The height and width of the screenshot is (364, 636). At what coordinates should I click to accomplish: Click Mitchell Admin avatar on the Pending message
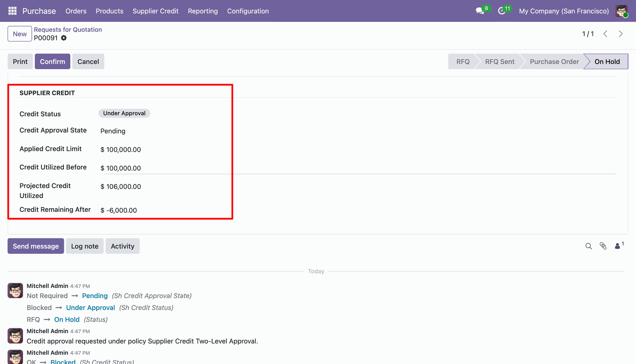tap(15, 291)
